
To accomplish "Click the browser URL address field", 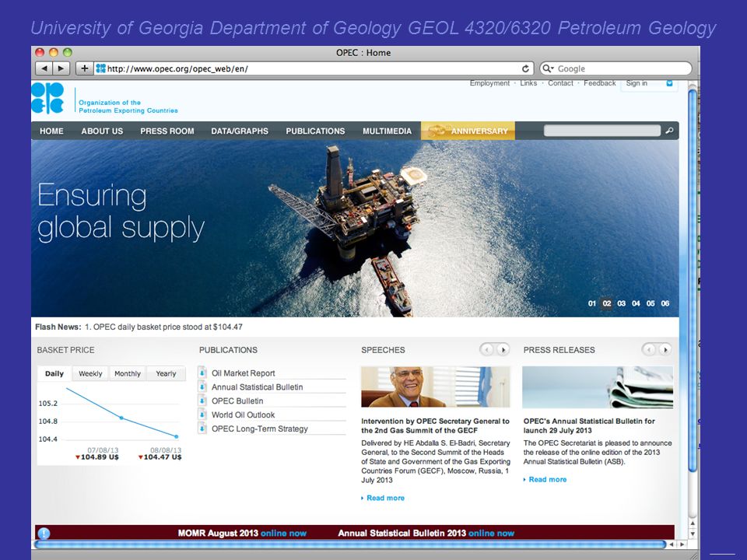I will coord(314,68).
